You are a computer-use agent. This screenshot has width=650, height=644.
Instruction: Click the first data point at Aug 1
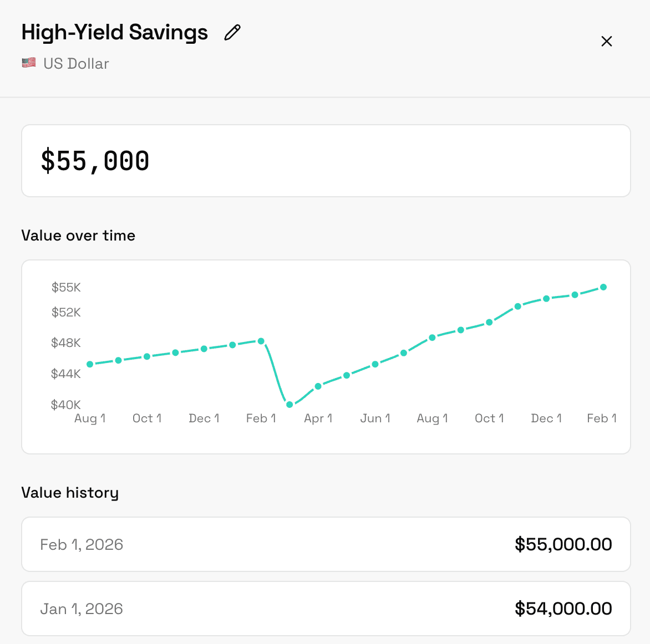(x=89, y=364)
